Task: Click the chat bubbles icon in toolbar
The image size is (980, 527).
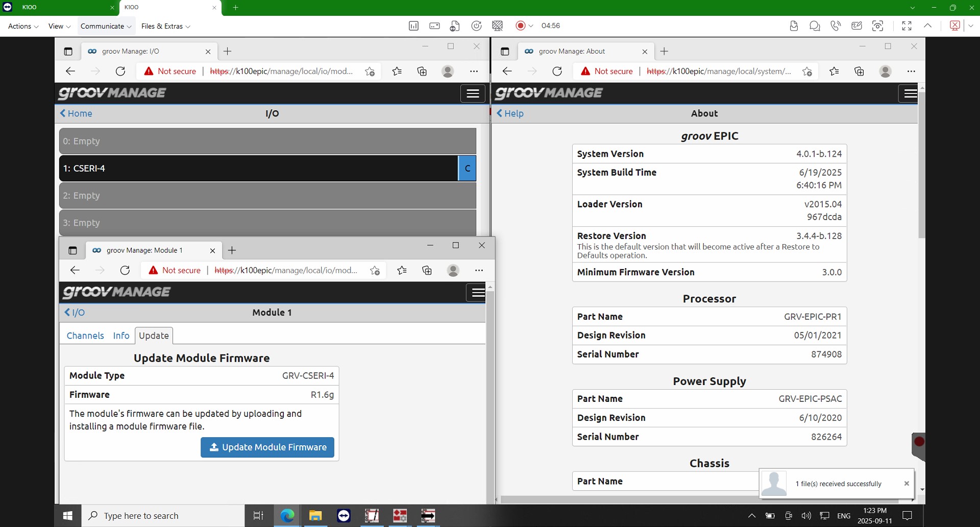Action: point(815,26)
